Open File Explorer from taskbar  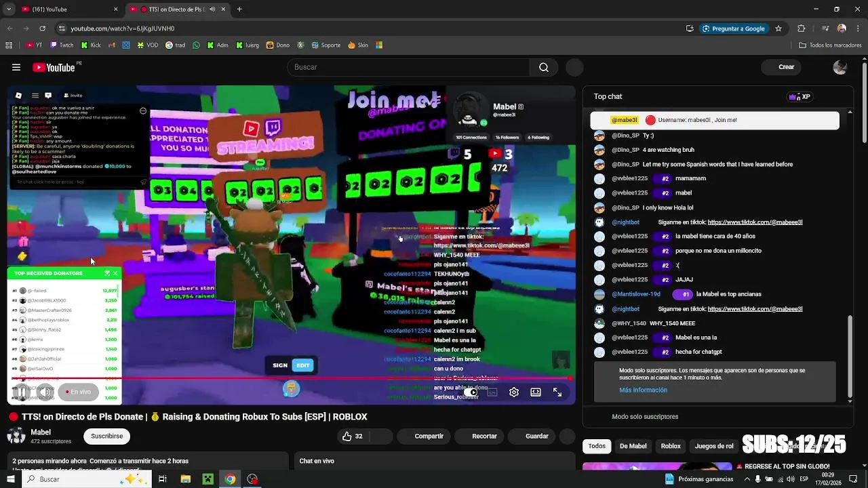coord(185,479)
